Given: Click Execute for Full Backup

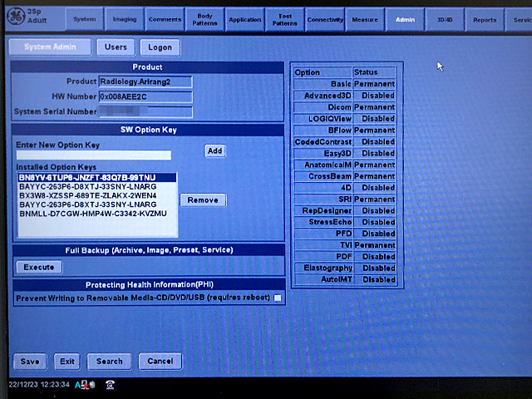Looking at the screenshot, I should coord(39,267).
